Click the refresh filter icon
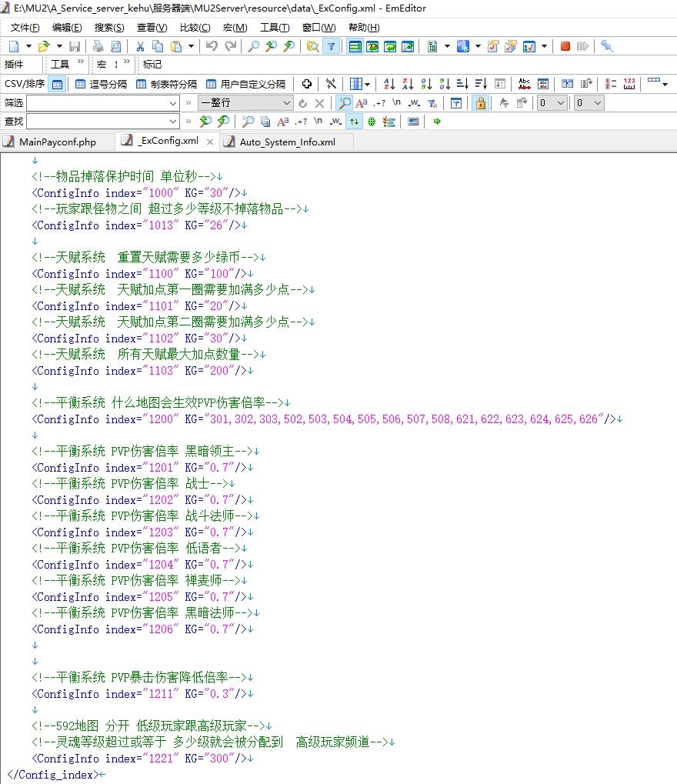This screenshot has height=784, width=677. 302,104
